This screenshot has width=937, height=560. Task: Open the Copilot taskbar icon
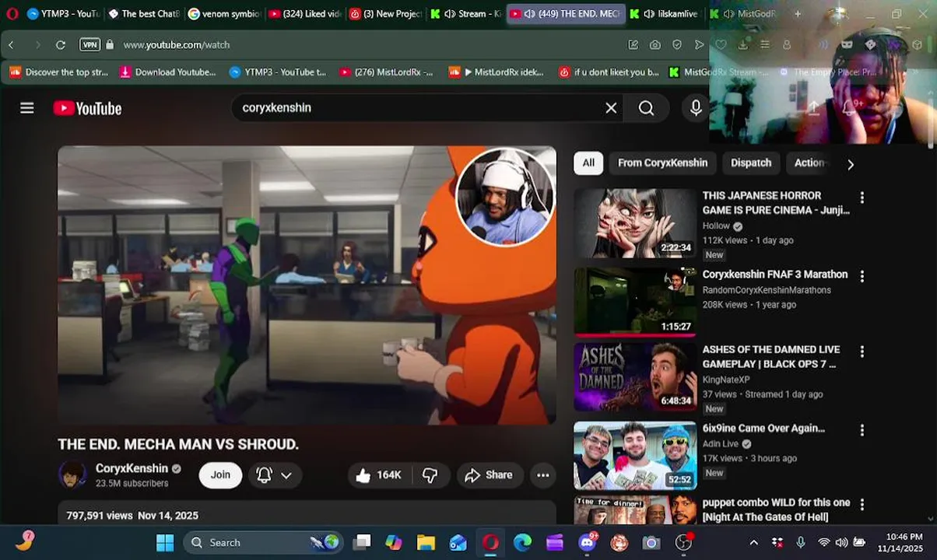pos(394,543)
